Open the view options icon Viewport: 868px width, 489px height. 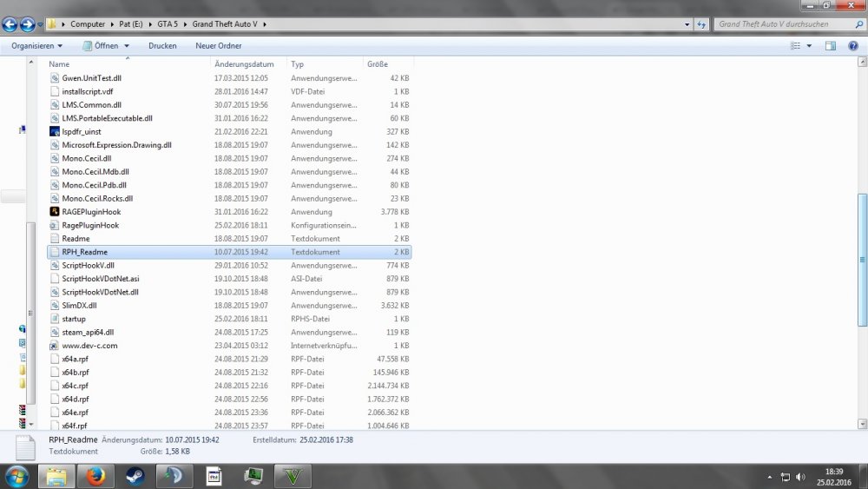[795, 46]
